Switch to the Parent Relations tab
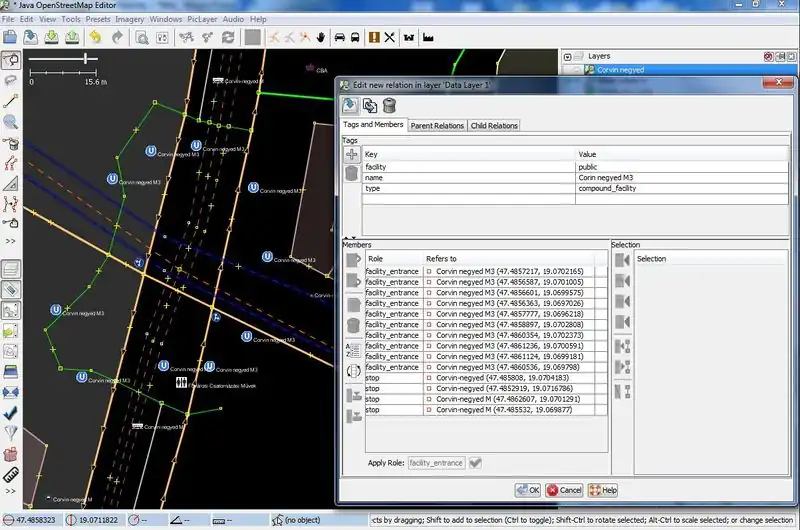Viewport: 800px width, 530px height. point(437,126)
